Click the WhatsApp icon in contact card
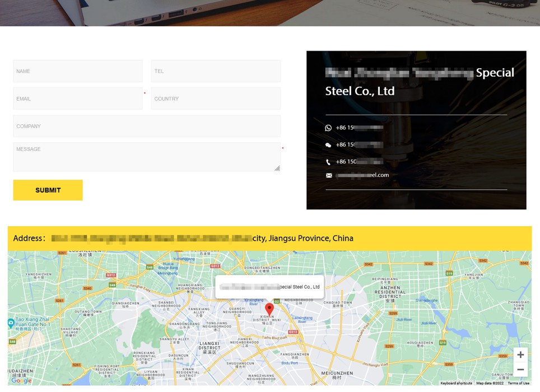 (328, 128)
